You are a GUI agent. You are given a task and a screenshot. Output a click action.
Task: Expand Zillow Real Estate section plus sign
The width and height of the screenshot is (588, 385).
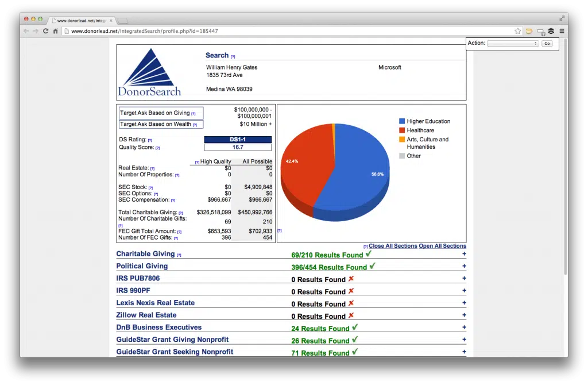464,315
